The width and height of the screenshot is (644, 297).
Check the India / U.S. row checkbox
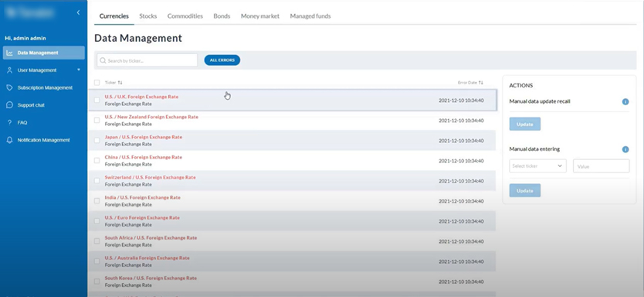coord(97,201)
